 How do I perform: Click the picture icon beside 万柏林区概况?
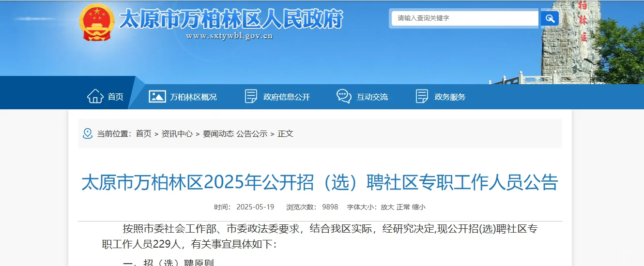tap(157, 96)
